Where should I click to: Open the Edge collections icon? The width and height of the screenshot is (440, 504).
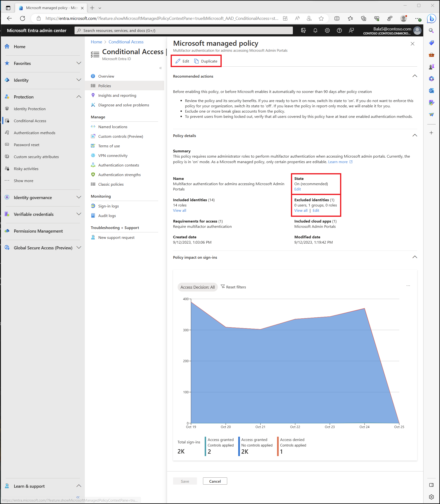pos(364,18)
